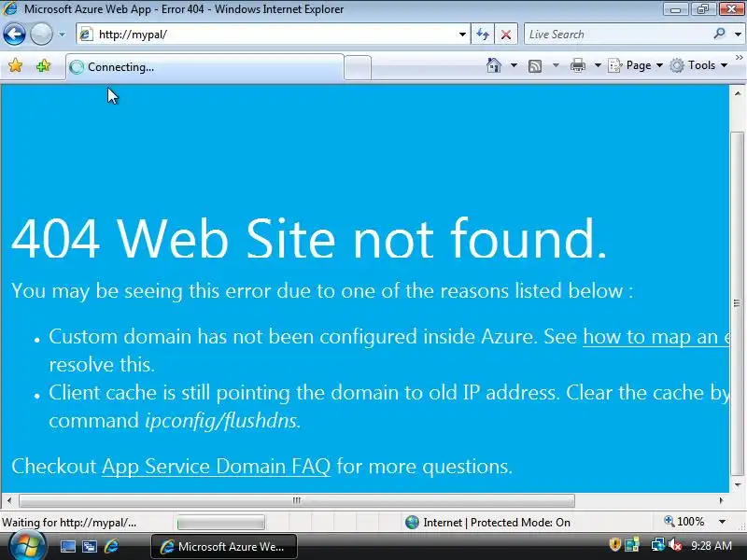Click the ipconfig/flushdns text
The width and height of the screenshot is (747, 560).
pyautogui.click(x=221, y=421)
